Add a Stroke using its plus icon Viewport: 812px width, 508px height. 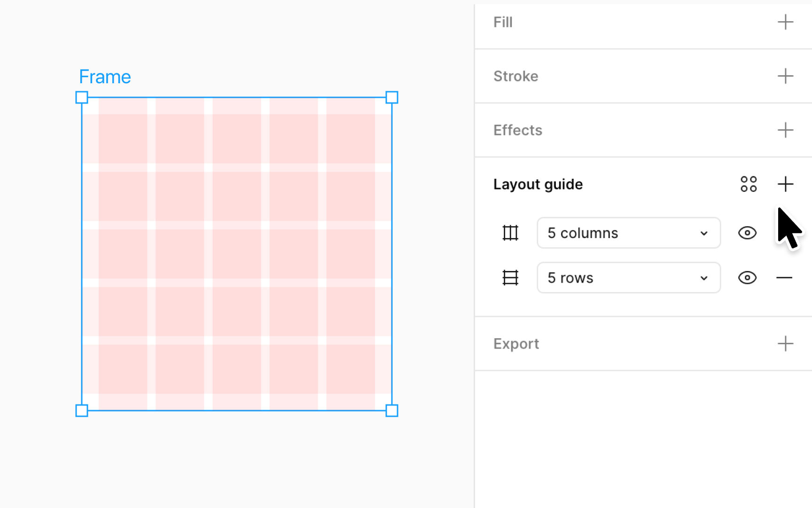pos(785,76)
